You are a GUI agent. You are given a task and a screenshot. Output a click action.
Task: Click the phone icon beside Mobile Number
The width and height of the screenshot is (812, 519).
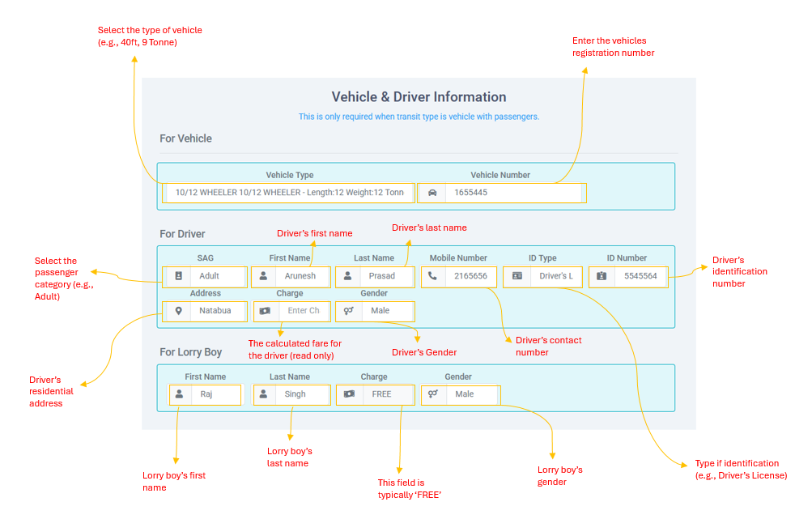point(433,276)
